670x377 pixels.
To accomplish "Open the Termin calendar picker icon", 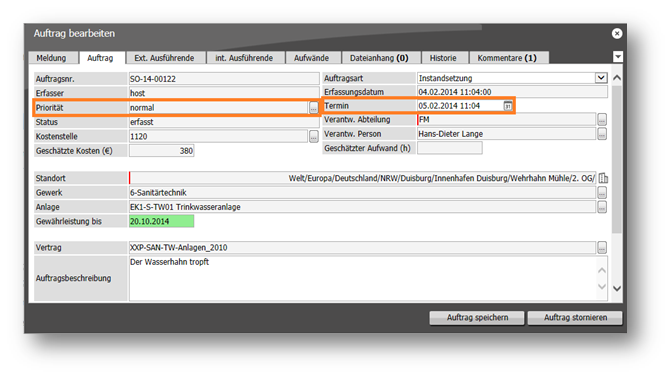I will [x=508, y=106].
